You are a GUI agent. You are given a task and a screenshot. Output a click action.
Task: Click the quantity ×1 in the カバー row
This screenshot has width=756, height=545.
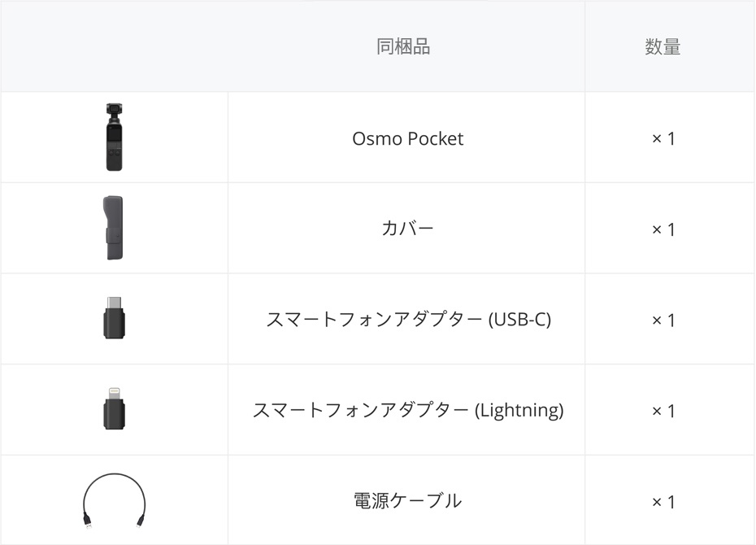point(663,229)
